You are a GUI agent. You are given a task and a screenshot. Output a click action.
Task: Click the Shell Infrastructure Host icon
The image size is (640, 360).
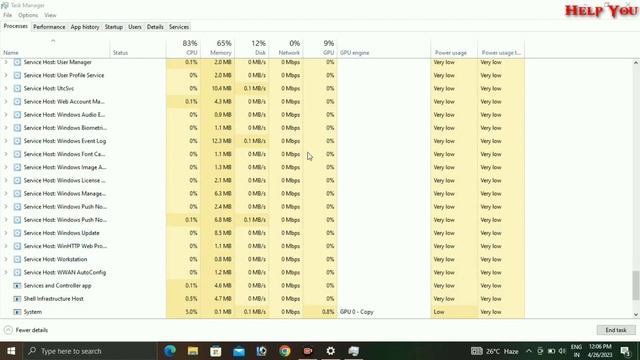click(x=17, y=299)
